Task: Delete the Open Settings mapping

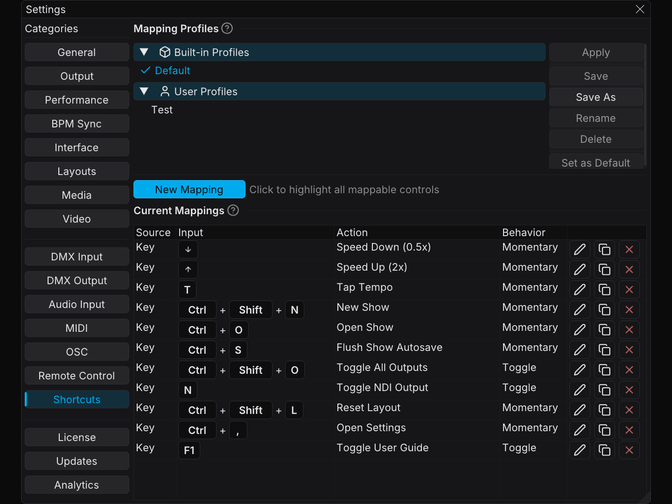Action: [x=629, y=430]
